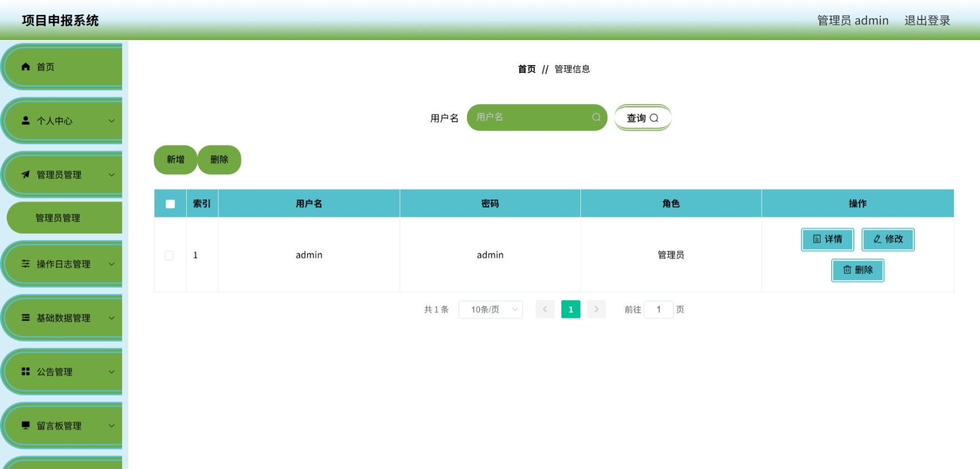
Task: Open the 首页 sidebar menu item
Action: 62,67
